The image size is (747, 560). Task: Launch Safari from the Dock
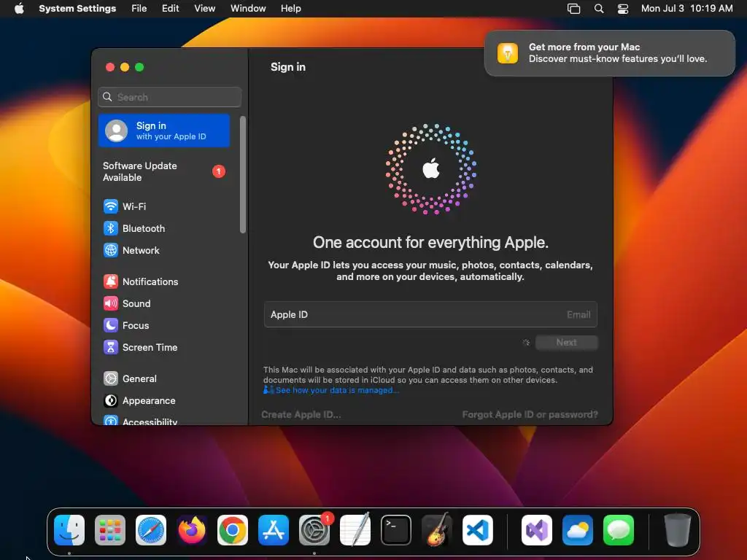tap(151, 530)
